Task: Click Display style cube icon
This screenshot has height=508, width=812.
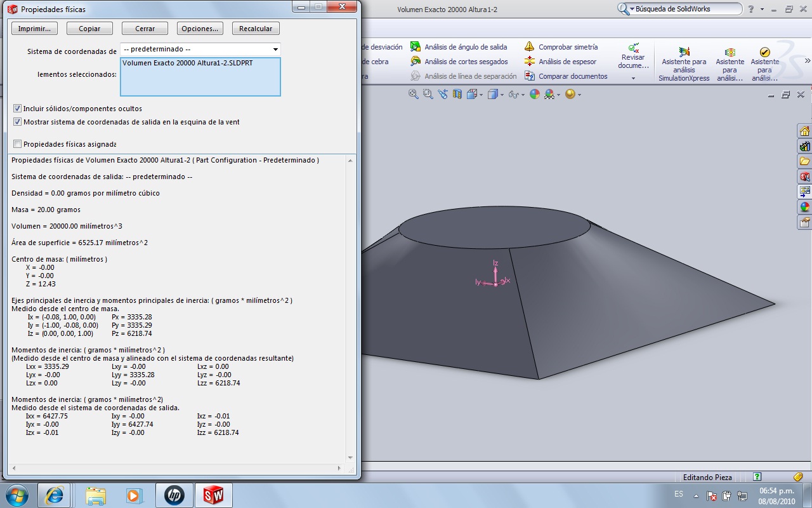Action: 492,94
